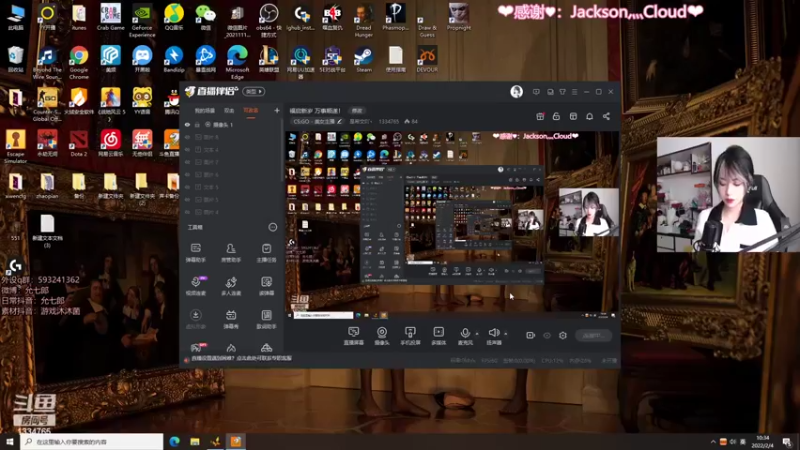Add a new scene with the plus button
This screenshot has height=450, width=800.
coord(277,110)
